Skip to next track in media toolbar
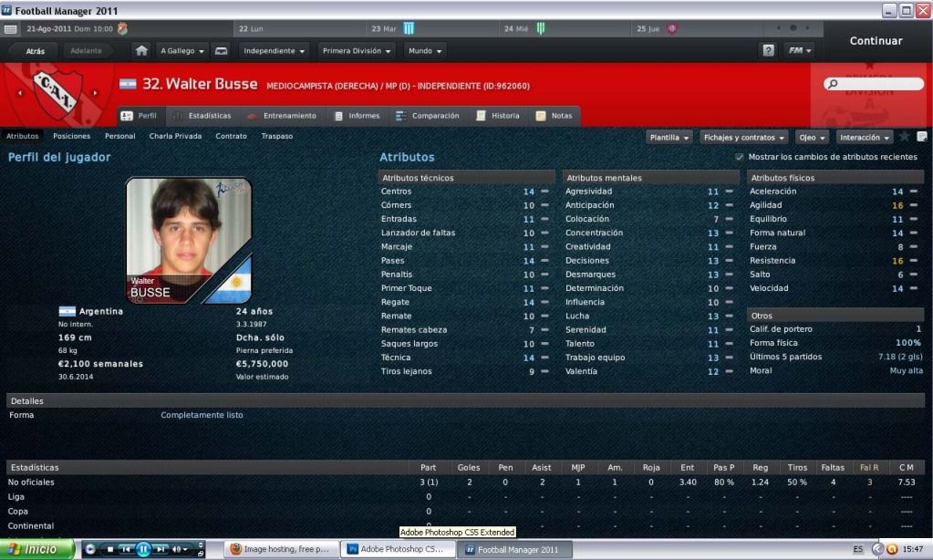 pyautogui.click(x=161, y=549)
